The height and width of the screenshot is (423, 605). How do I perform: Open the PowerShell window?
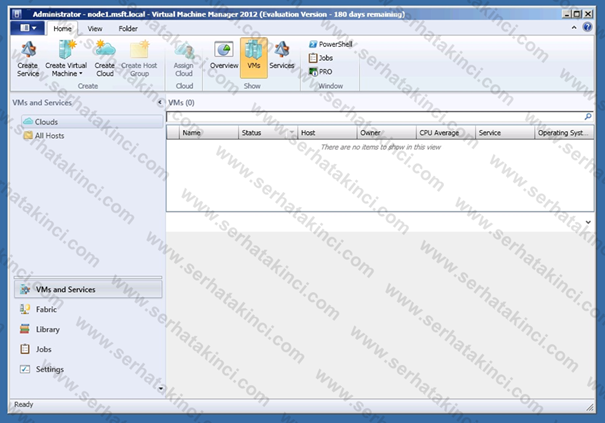pyautogui.click(x=331, y=44)
